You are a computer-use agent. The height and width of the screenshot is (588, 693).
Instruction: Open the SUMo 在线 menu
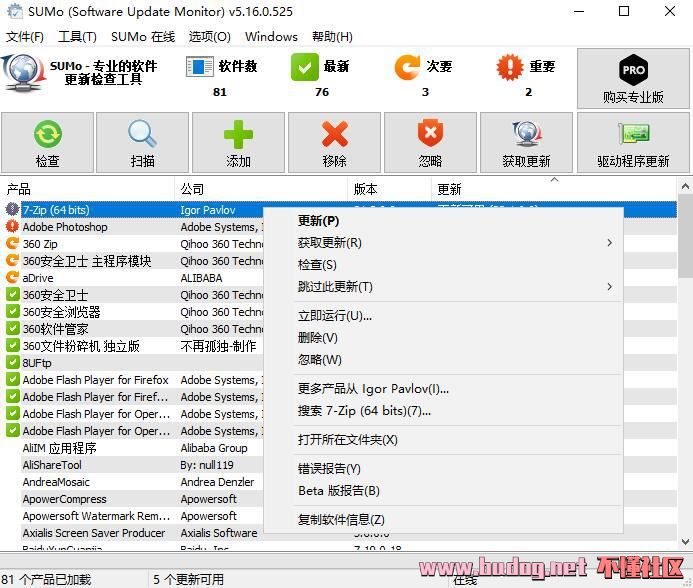pyautogui.click(x=143, y=37)
